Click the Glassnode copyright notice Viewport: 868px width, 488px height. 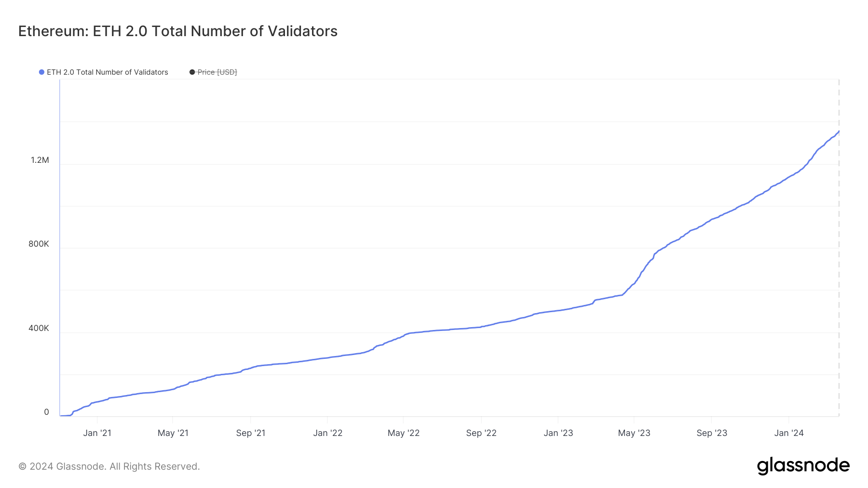(x=109, y=466)
